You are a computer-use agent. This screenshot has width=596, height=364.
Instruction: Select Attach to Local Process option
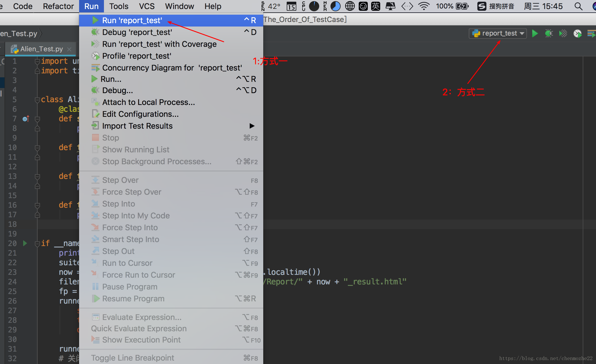coord(149,102)
